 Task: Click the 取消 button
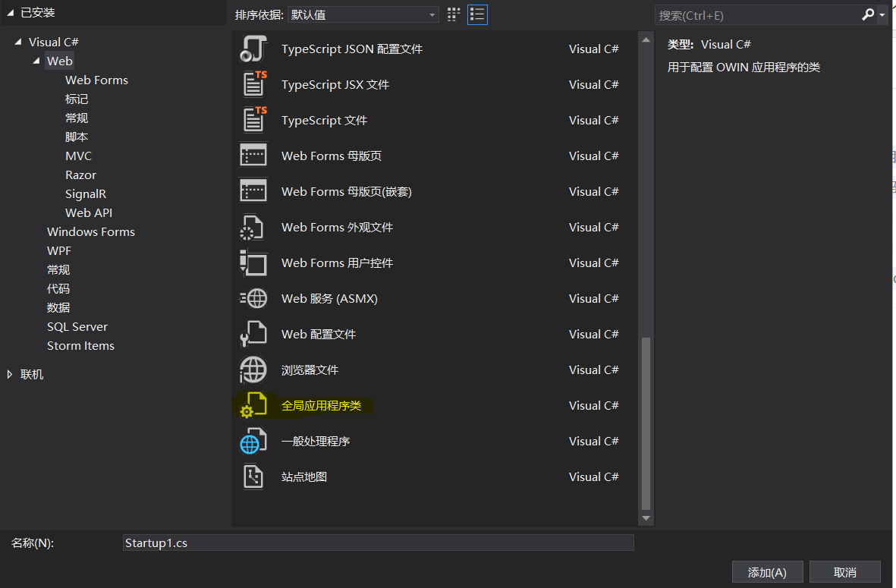coord(844,572)
